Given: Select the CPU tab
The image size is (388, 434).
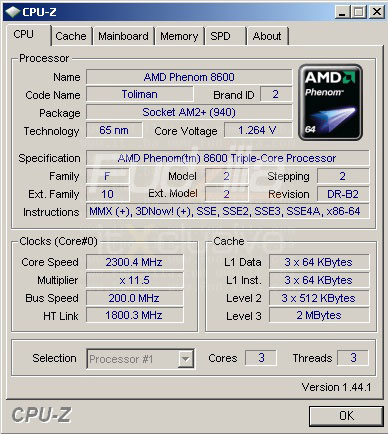Looking at the screenshot, I should tap(27, 35).
